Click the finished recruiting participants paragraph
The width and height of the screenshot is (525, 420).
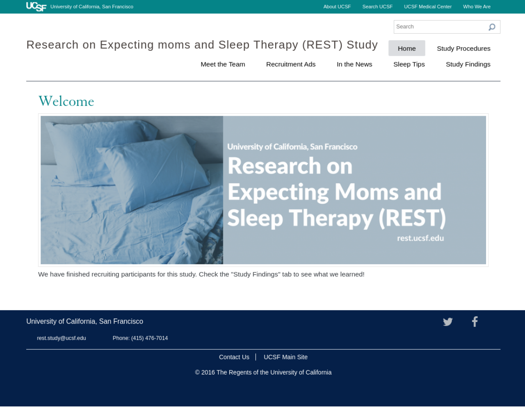point(201,274)
